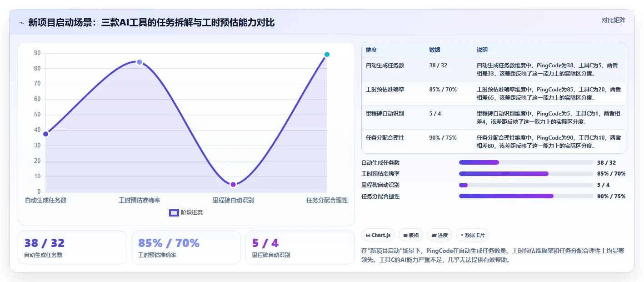644x282 pixels.
Task: Click the lightning icon beside the title
Action: [21, 22]
